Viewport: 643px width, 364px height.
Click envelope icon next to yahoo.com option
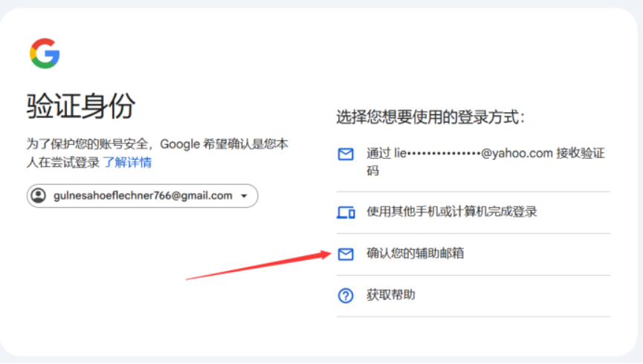coord(346,154)
